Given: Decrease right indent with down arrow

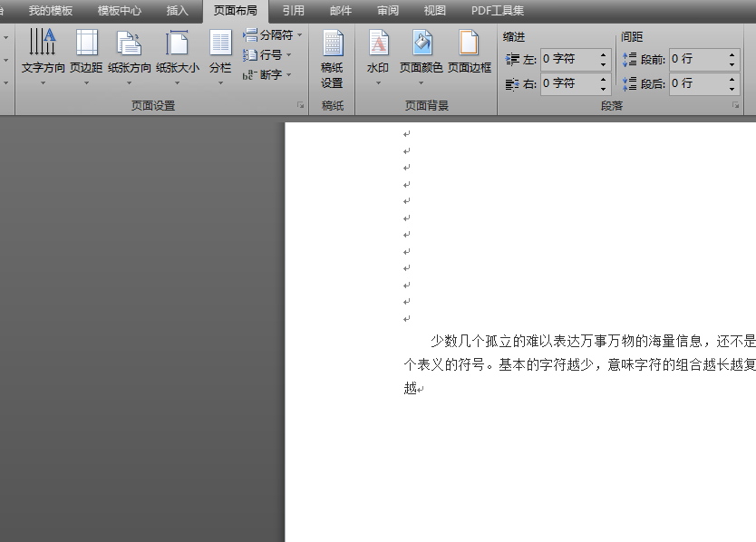Looking at the screenshot, I should click(x=603, y=89).
